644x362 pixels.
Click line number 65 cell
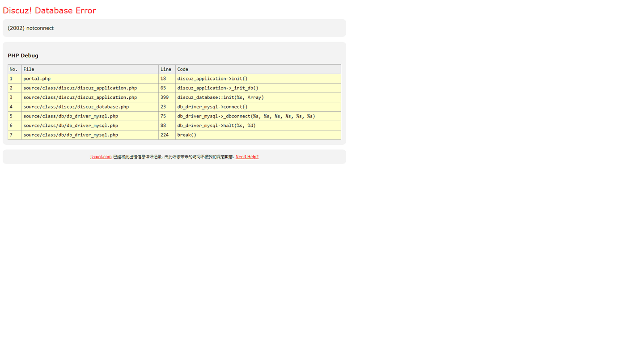point(167,88)
